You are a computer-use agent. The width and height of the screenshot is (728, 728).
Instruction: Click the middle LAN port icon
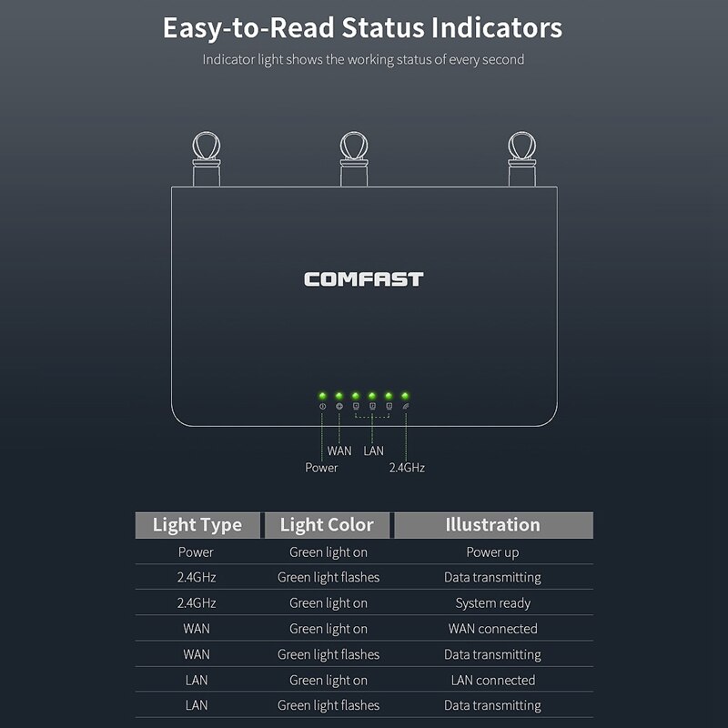(x=372, y=407)
